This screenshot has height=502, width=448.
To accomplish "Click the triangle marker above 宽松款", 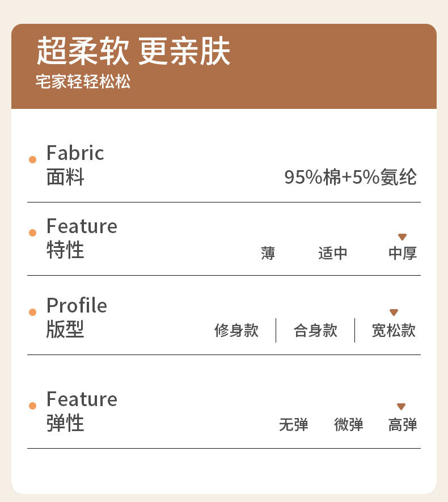I will coord(394,313).
